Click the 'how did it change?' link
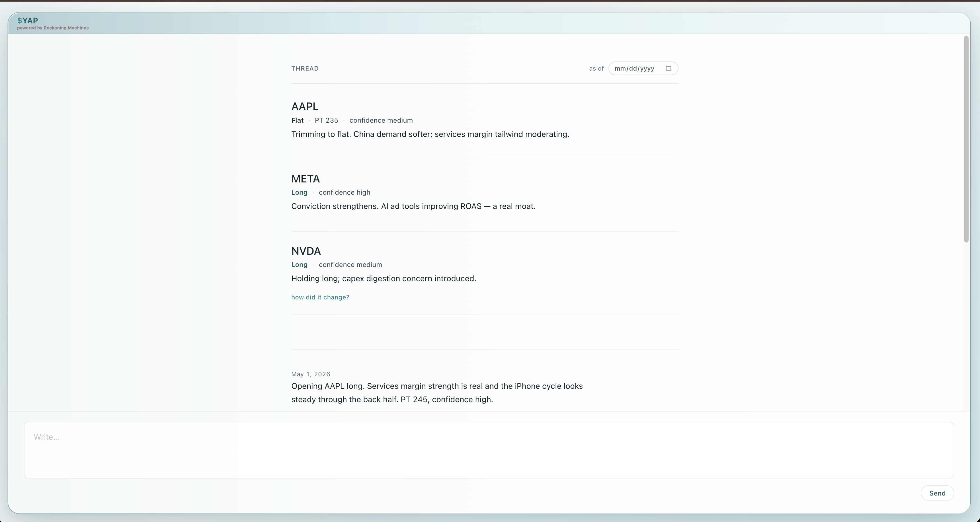The image size is (980, 522). (320, 297)
